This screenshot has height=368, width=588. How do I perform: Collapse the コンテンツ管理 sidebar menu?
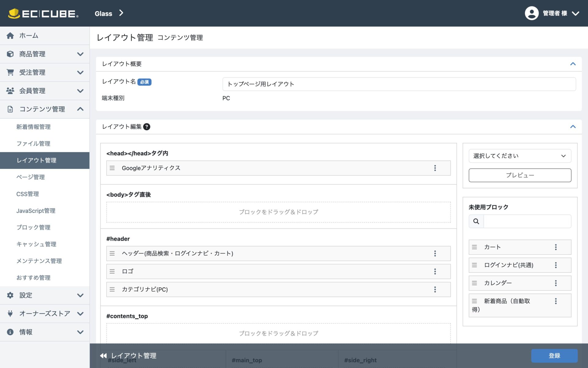[x=45, y=109]
